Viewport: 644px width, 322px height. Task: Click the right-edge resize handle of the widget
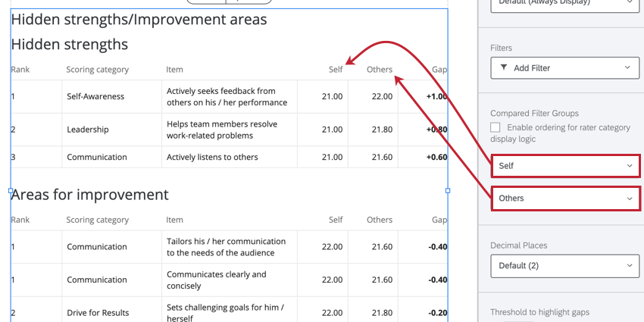pyautogui.click(x=447, y=191)
